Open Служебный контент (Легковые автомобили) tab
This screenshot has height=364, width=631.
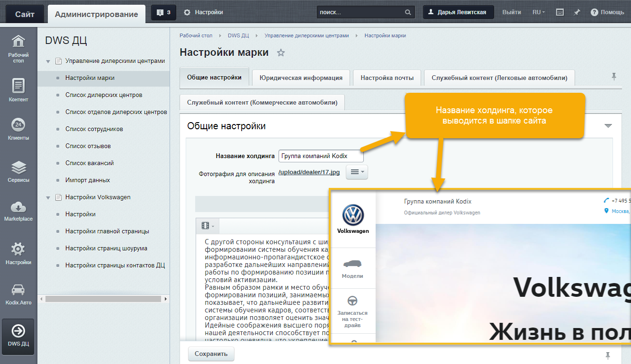click(x=499, y=78)
